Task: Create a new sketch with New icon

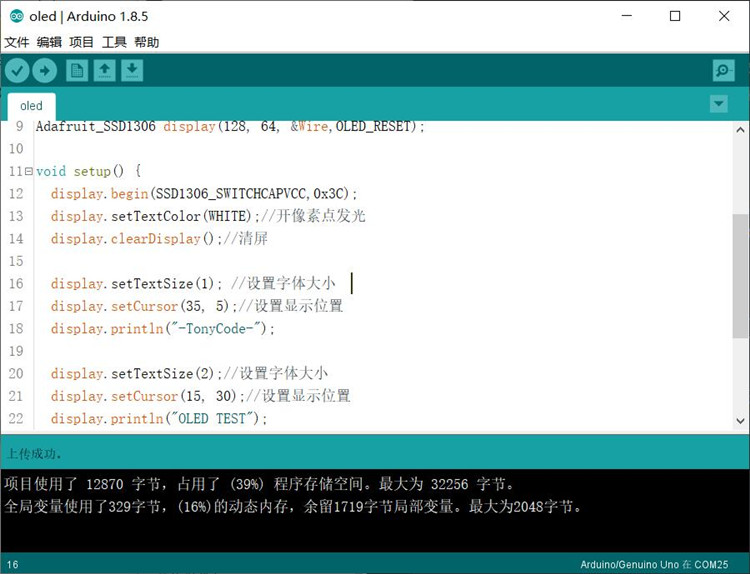Action: coord(77,71)
